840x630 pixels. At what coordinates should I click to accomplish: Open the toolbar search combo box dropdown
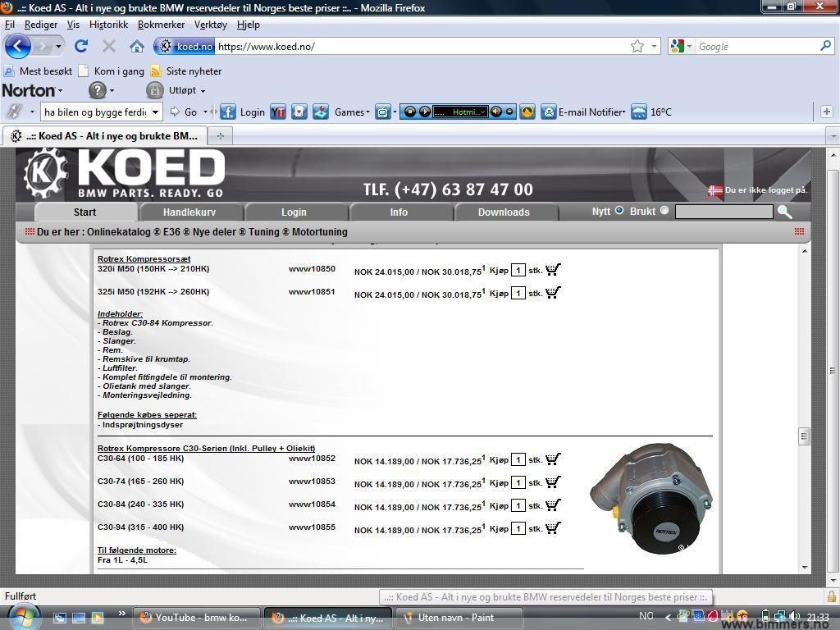pyautogui.click(x=155, y=112)
